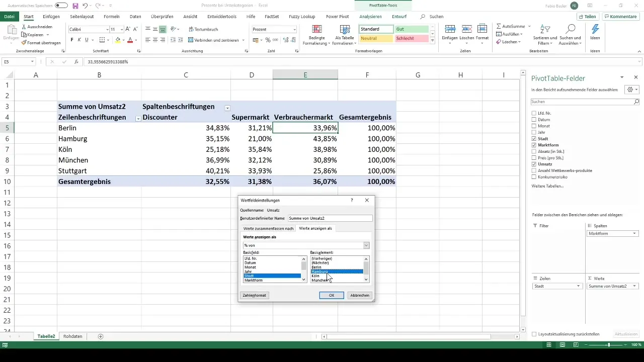Click Abbrechen in the dialog

tap(360, 295)
